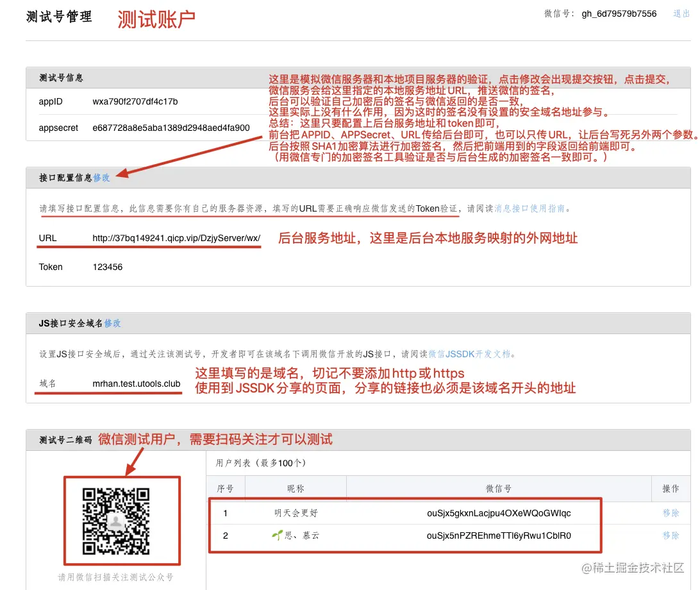This screenshot has width=700, height=590.
Task: Click the 操作 column header in user list
Action: point(671,488)
